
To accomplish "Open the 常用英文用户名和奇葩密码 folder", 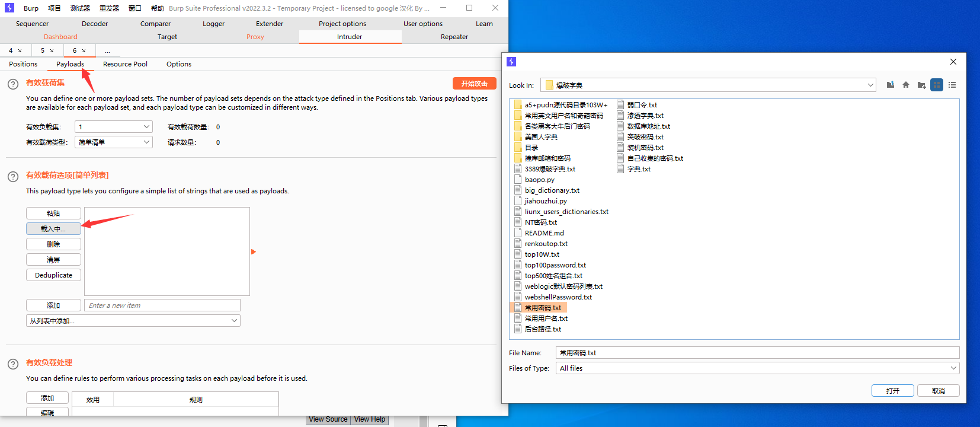I will point(558,116).
